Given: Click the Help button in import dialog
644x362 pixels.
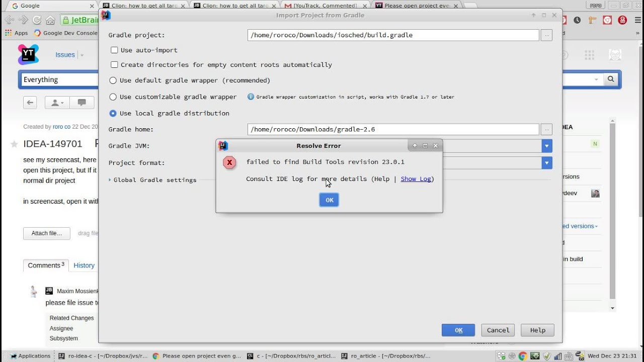Looking at the screenshot, I should tap(537, 330).
